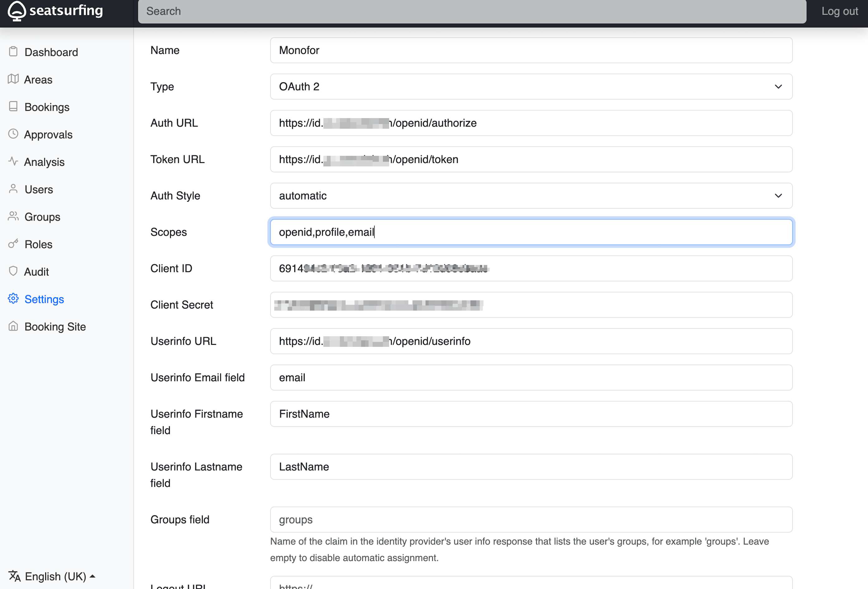The width and height of the screenshot is (868, 589).
Task: Select Settings in the sidebar
Action: (44, 299)
